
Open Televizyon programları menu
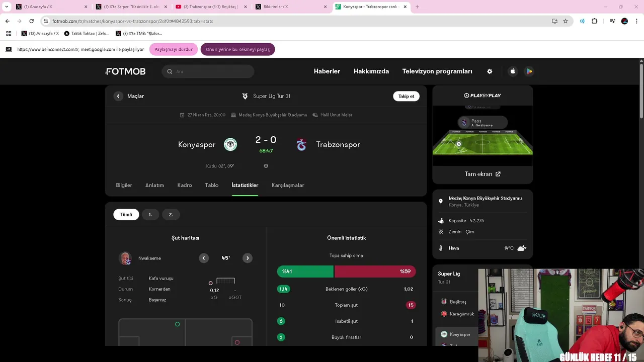(437, 71)
